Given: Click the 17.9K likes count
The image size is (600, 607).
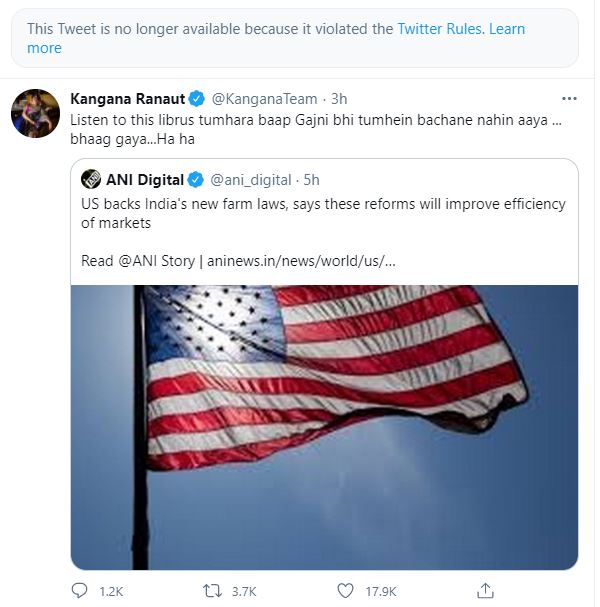Looking at the screenshot, I should tap(381, 592).
